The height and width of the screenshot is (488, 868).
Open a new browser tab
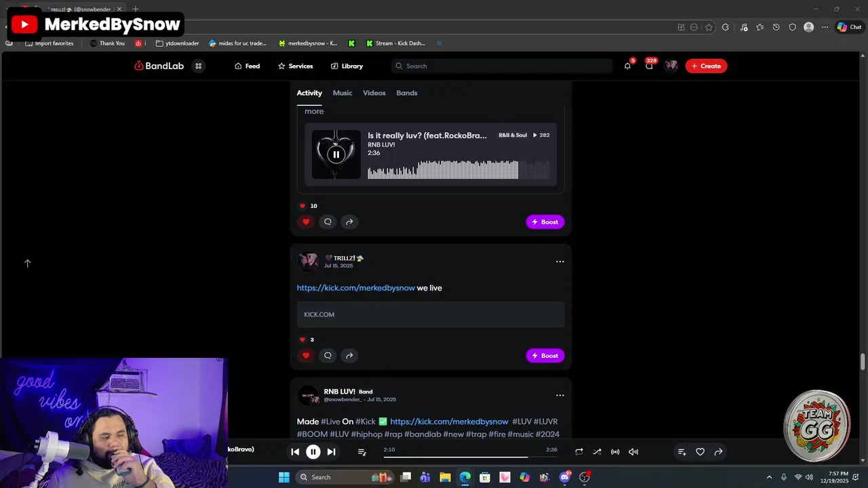135,9
